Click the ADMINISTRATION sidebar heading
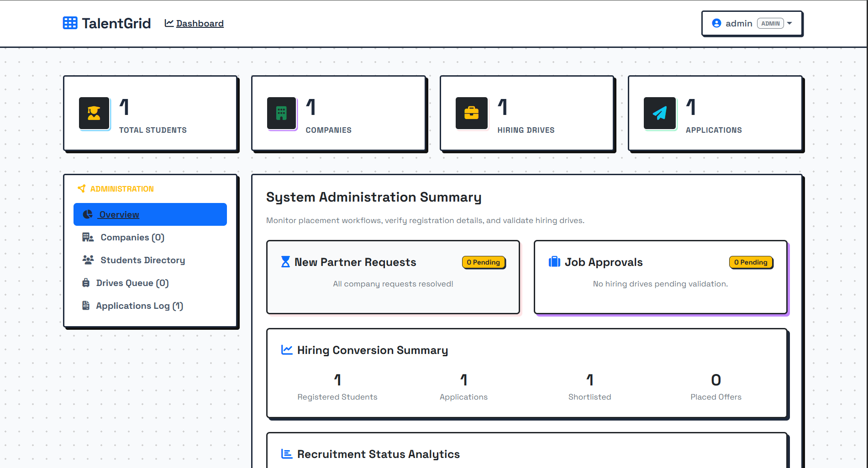The width and height of the screenshot is (868, 468). point(122,189)
